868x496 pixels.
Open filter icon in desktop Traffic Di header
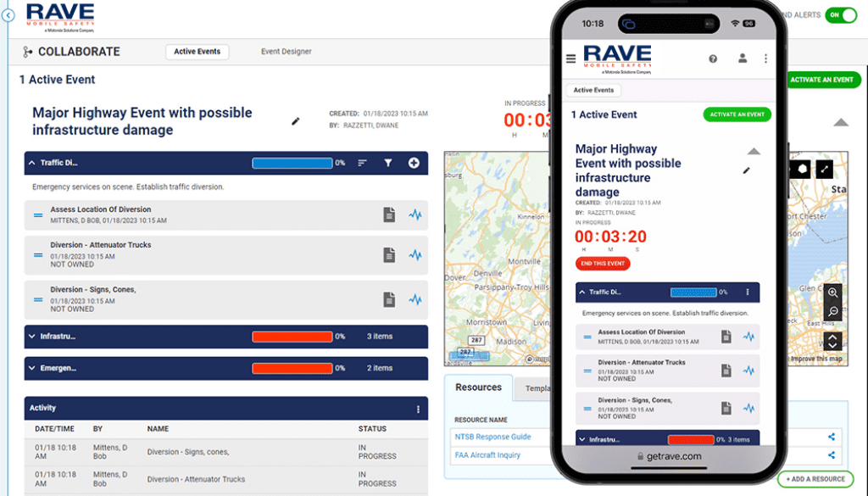(388, 163)
